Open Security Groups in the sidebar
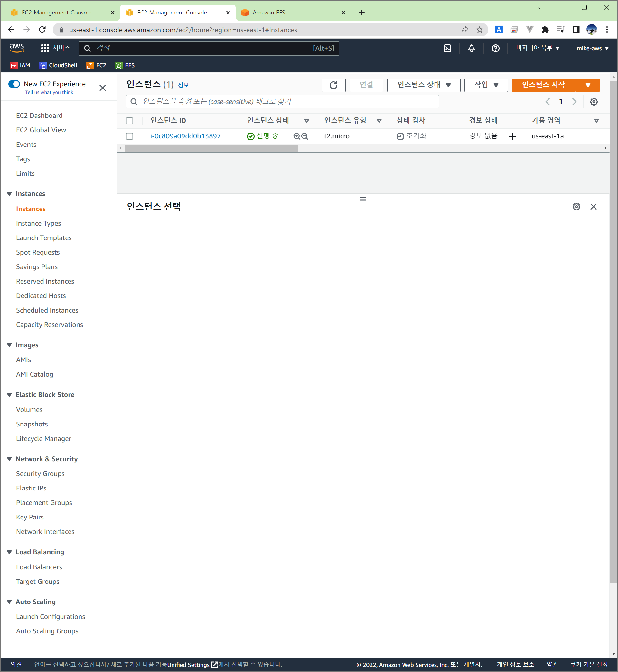The image size is (618, 672). [x=40, y=473]
